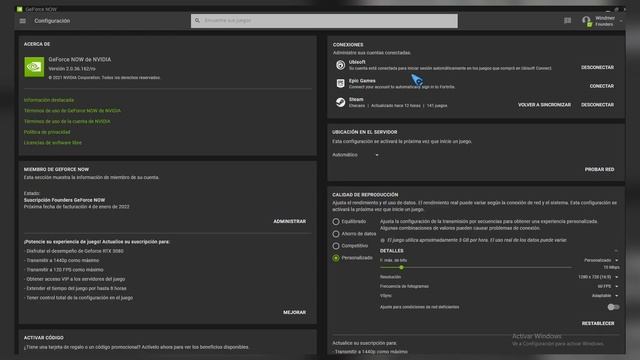Click the Epic Games account icon

coord(340,83)
